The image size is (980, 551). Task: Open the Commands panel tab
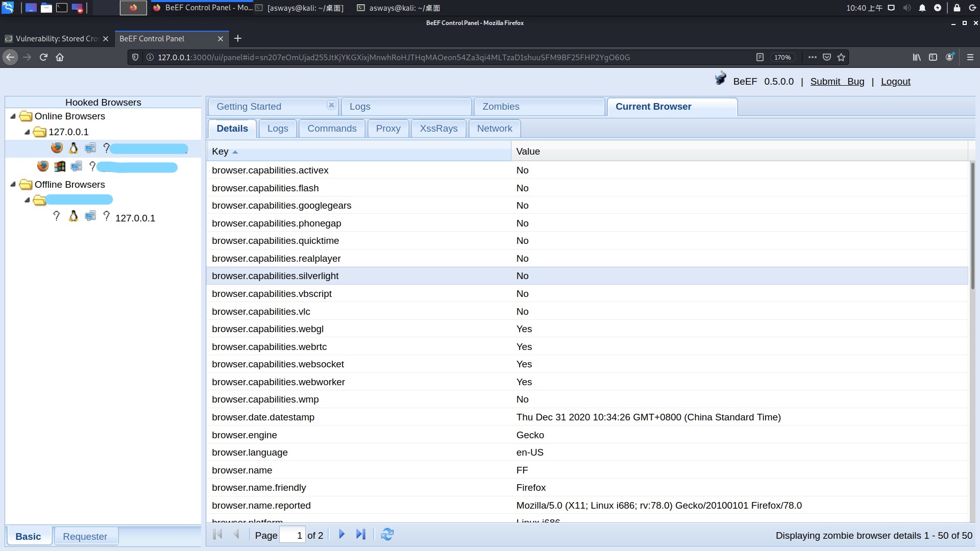pyautogui.click(x=331, y=128)
